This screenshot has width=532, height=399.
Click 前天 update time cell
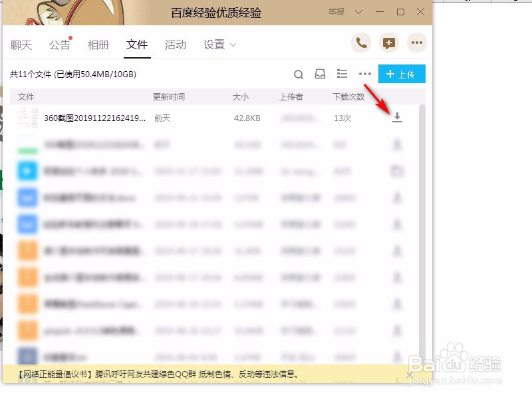[162, 118]
